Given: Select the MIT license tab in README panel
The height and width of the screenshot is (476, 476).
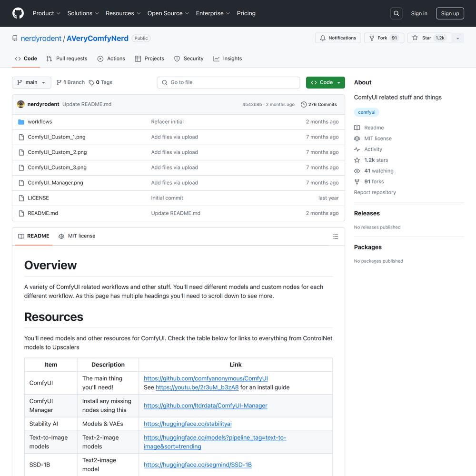Looking at the screenshot, I should 77,236.
